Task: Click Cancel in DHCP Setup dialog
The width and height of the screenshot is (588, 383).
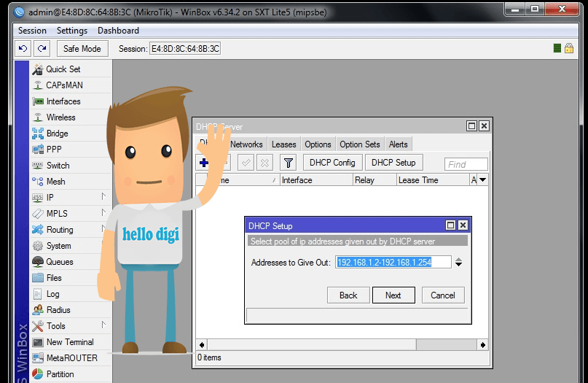Action: [443, 295]
